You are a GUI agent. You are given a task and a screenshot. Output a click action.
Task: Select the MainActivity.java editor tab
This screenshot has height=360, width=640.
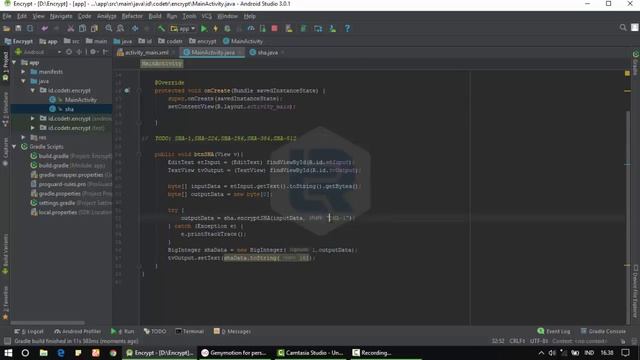point(212,53)
